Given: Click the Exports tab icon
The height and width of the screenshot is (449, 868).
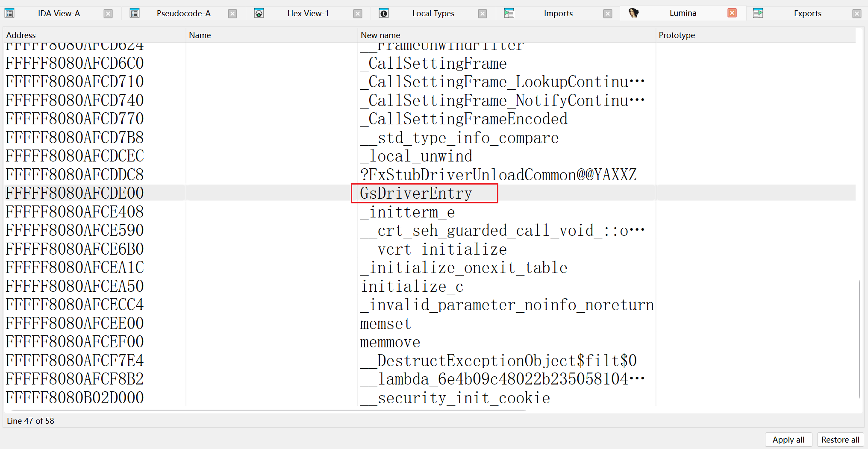Looking at the screenshot, I should [758, 13].
